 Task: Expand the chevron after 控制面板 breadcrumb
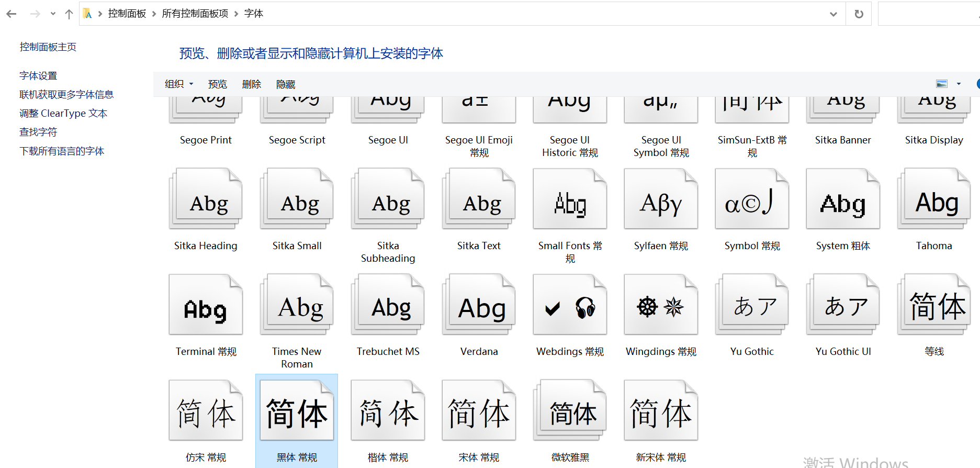click(154, 14)
